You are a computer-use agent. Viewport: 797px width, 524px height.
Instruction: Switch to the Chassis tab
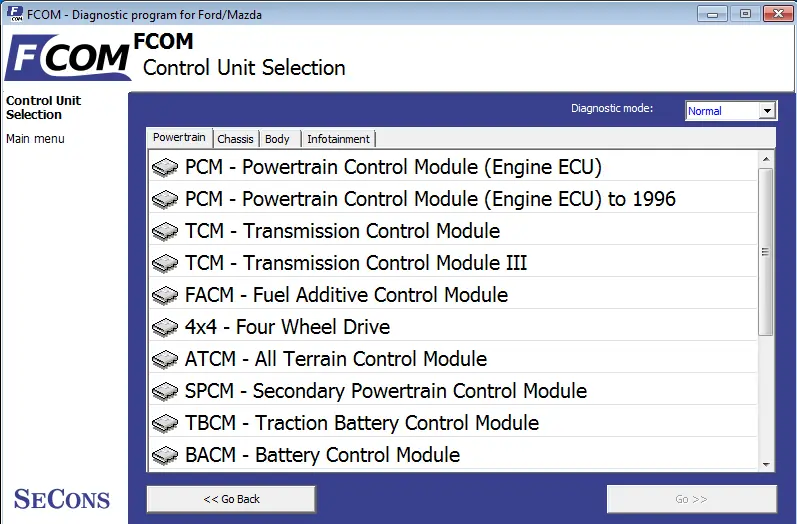[235, 139]
